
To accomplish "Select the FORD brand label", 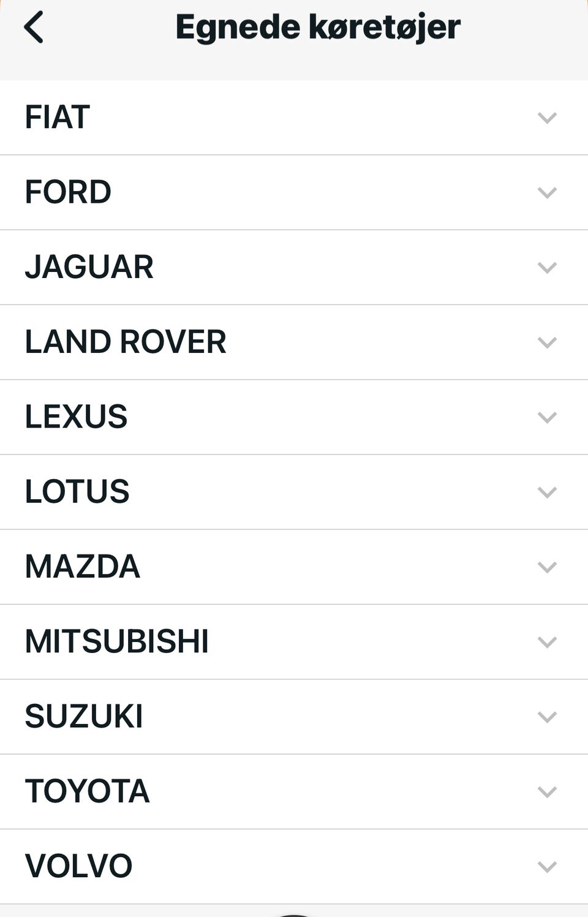I will tap(68, 192).
